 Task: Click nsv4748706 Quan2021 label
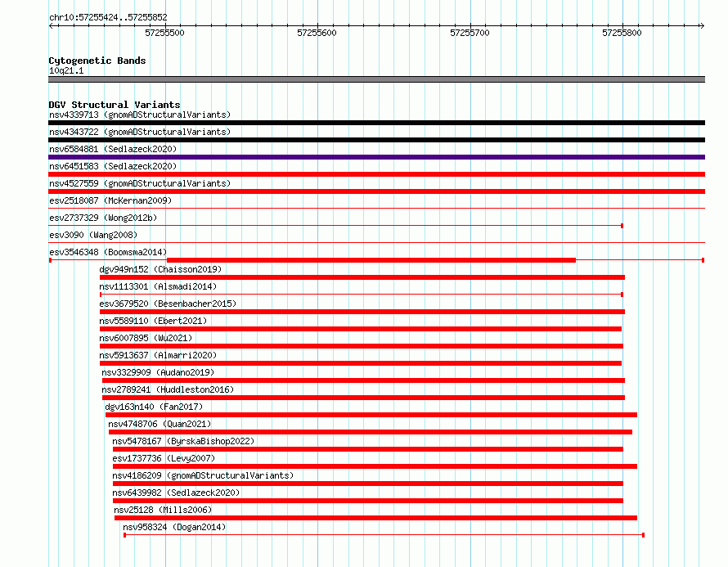pyautogui.click(x=160, y=424)
